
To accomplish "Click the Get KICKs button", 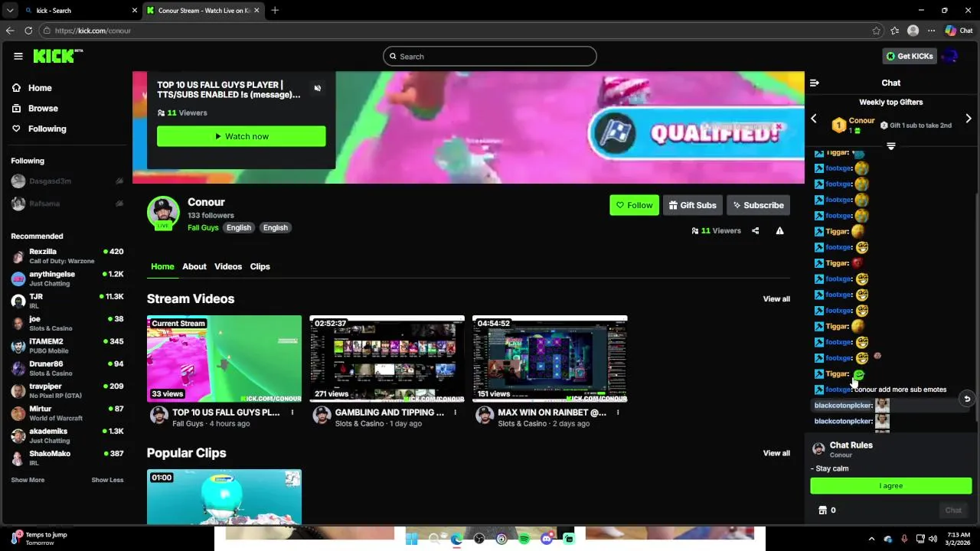I will [910, 56].
